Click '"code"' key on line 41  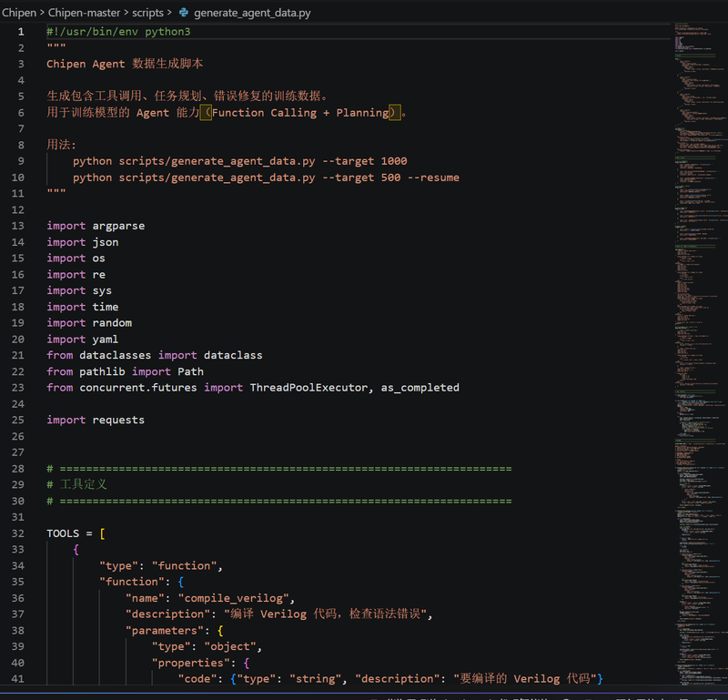(x=197, y=679)
